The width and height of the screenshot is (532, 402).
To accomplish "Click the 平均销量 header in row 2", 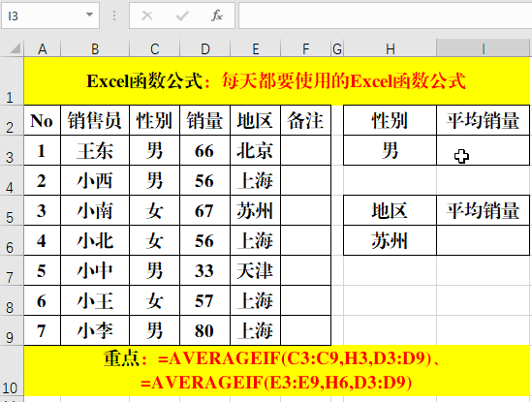I will point(484,120).
